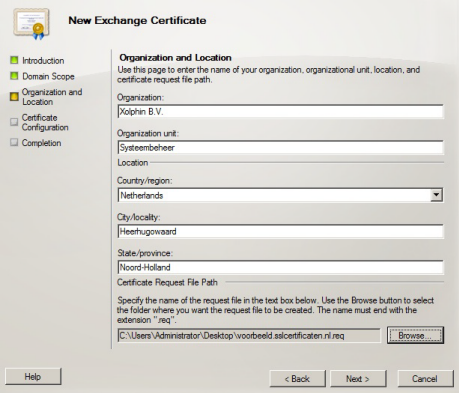
Task: Click the yellow Organization and Location step indicator
Action: pos(14,97)
